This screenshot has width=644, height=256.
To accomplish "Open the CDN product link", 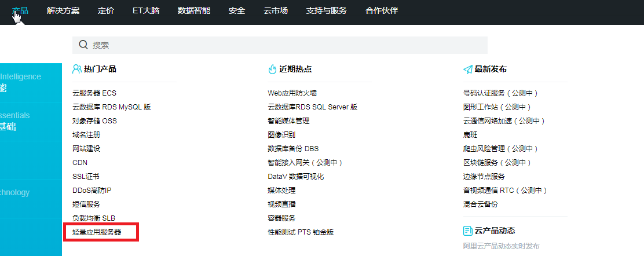I will point(80,163).
